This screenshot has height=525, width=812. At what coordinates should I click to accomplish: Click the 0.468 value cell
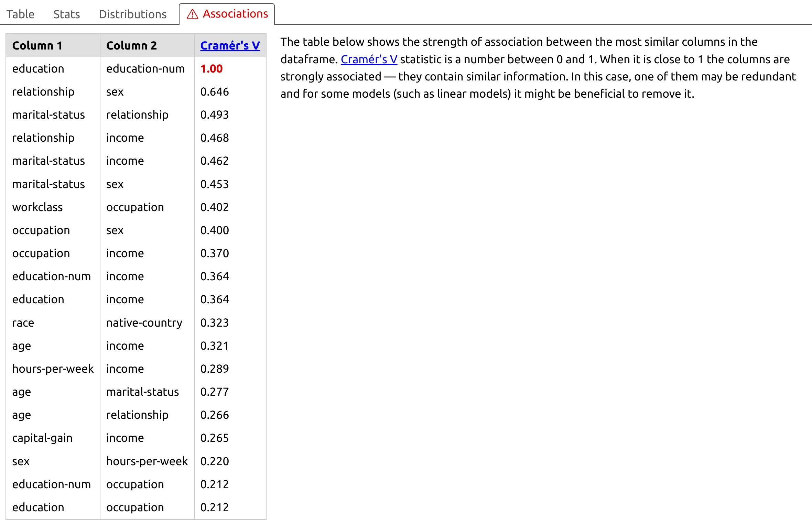215,138
